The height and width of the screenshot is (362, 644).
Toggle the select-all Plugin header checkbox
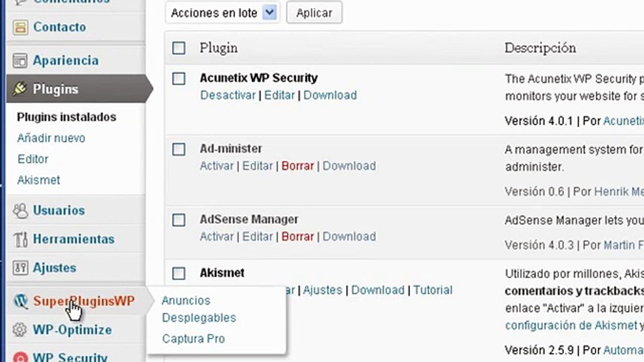[179, 48]
